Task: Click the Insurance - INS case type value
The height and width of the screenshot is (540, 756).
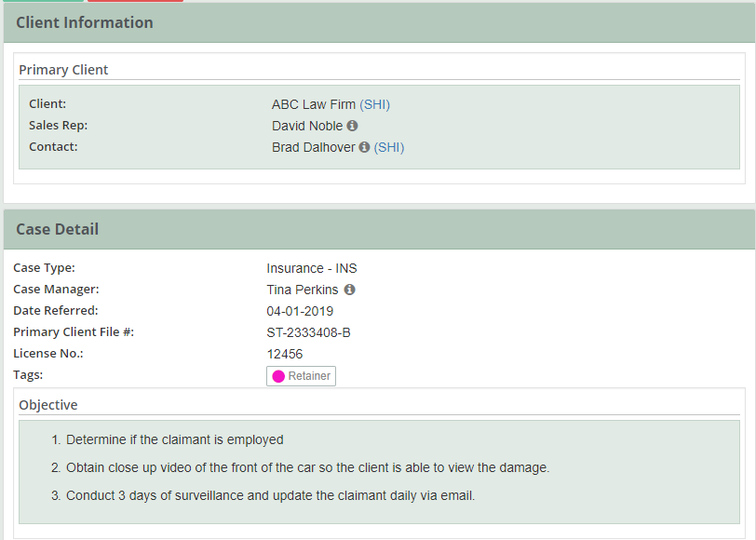Action: [312, 268]
